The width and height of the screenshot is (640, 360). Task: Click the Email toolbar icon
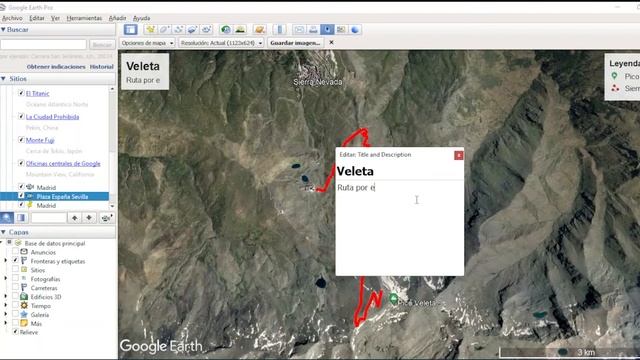299,29
